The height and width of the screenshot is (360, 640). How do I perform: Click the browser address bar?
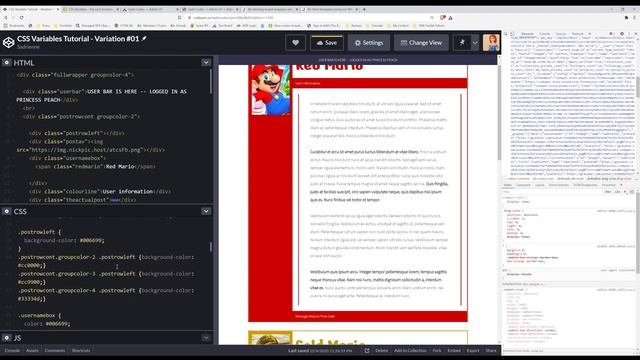[310, 18]
